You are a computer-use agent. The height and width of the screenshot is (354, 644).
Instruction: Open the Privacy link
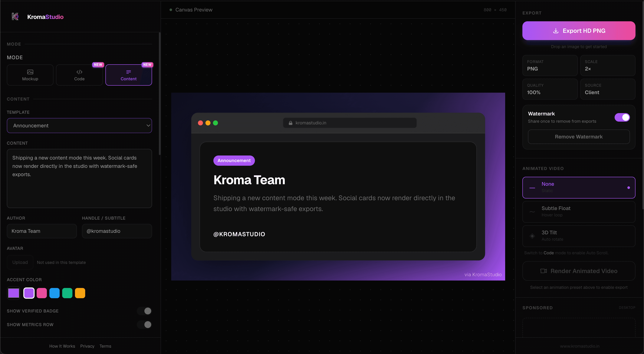click(x=87, y=346)
